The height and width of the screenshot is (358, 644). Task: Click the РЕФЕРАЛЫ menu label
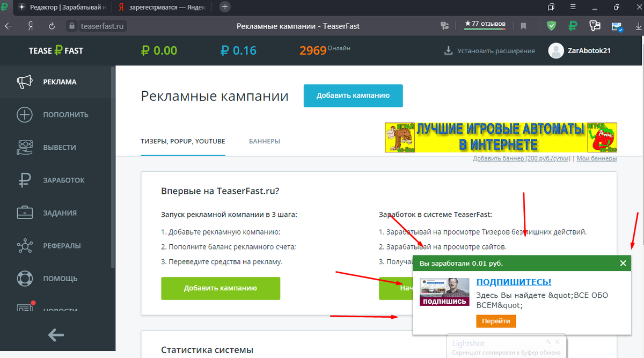(62, 246)
